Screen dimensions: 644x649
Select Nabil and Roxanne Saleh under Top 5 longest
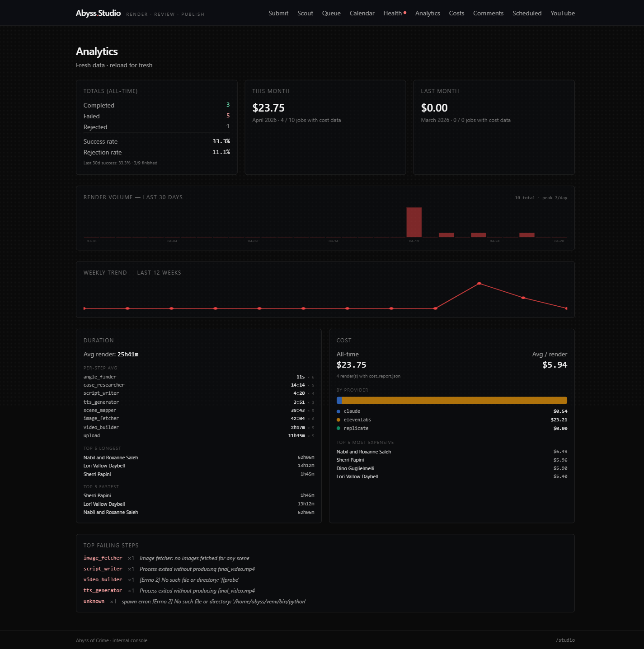click(x=110, y=457)
